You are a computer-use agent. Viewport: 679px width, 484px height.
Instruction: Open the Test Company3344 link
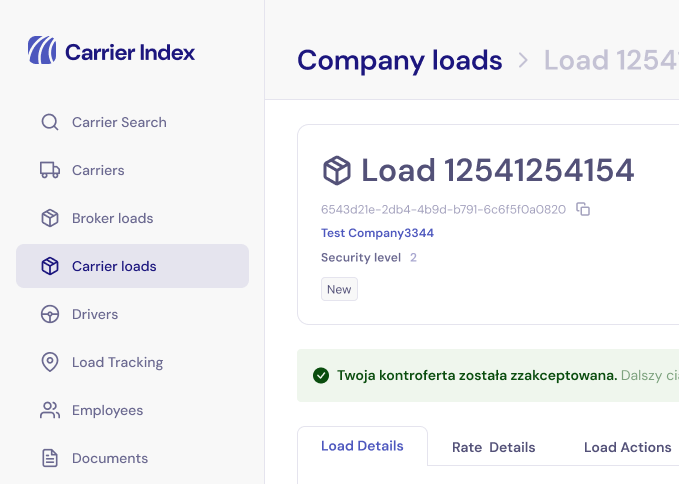[x=377, y=233]
